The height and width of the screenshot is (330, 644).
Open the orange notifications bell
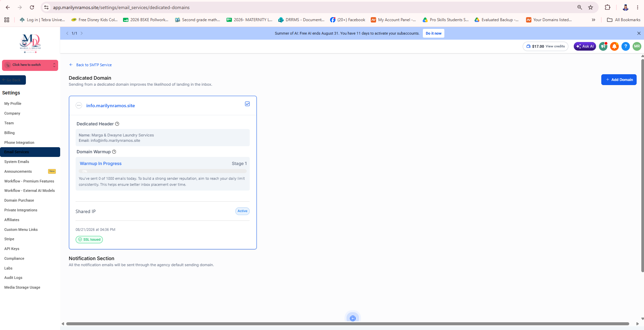pyautogui.click(x=614, y=46)
